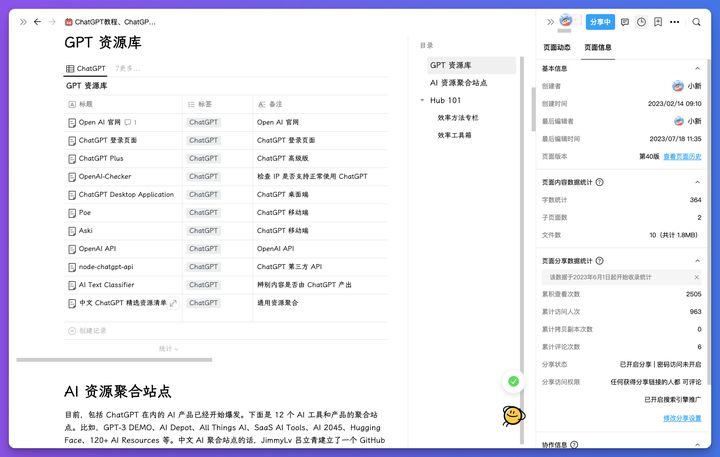Screen dimensions: 720x457
Task: Go forward with the right arrow icon
Action: coord(52,22)
